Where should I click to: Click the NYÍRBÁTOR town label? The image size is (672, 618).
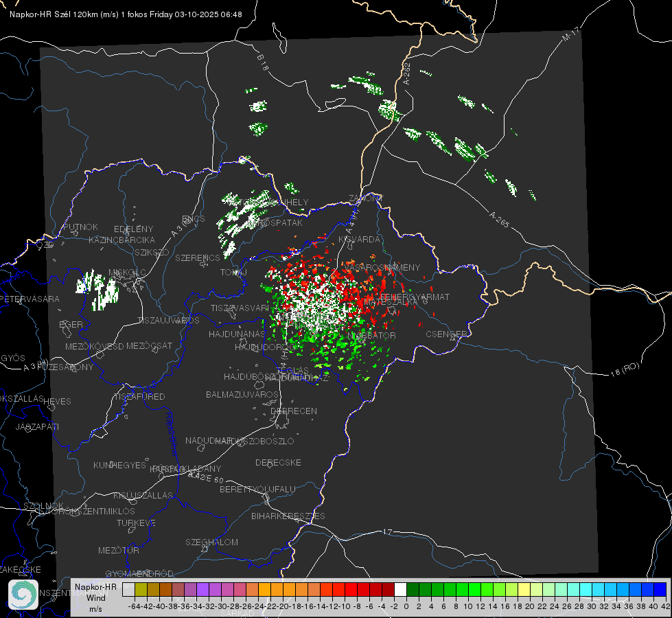point(371,335)
